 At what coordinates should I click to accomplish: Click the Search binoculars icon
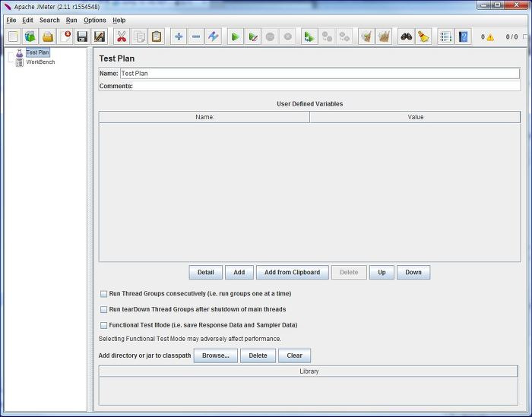click(406, 36)
